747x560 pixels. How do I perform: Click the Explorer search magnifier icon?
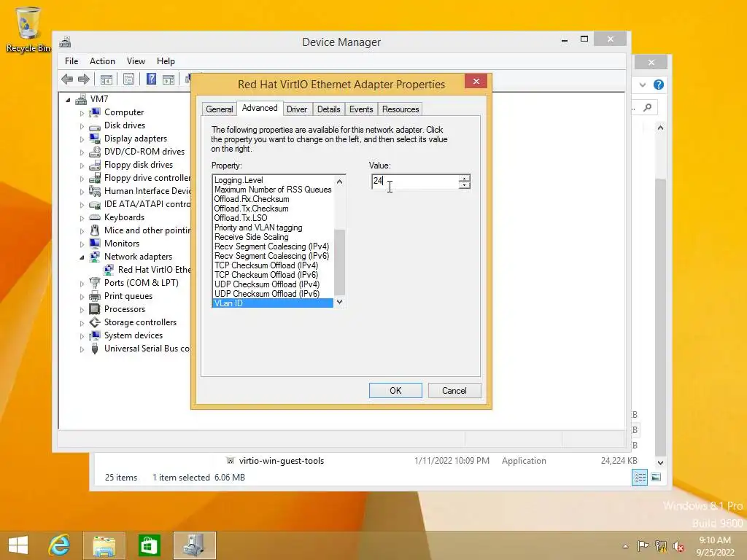tap(648, 108)
